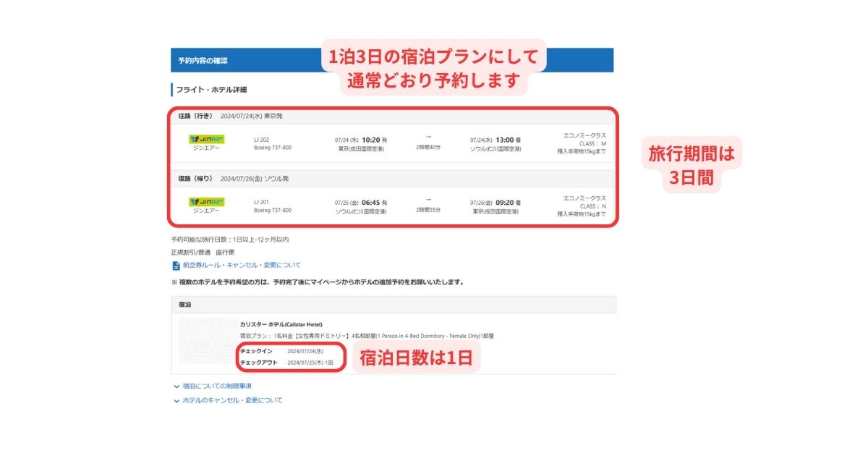Click the Jin Air logo on outbound flight
Image resolution: width=868 pixels, height=456 pixels.
tap(206, 138)
